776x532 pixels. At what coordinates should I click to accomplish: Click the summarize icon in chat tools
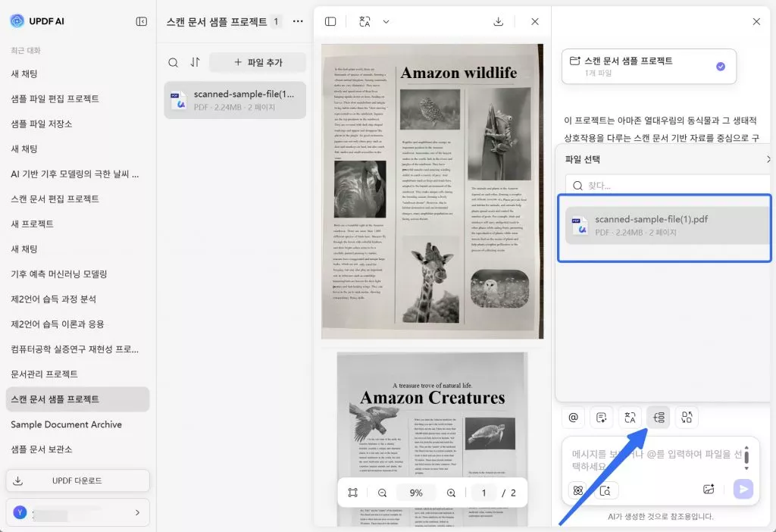601,417
